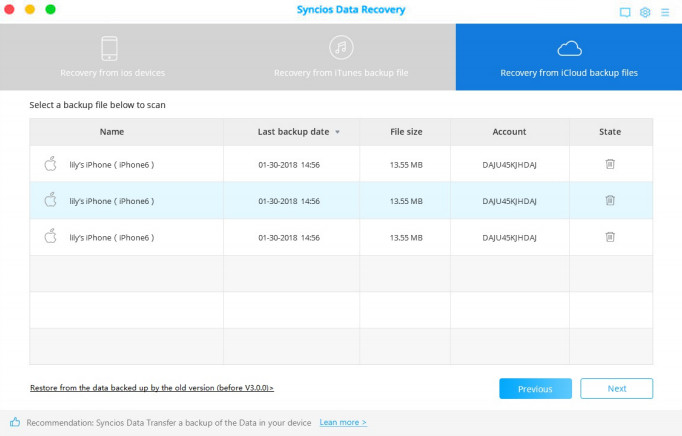Select third lily's iPhone ( iPhone6 ) name
Viewport: 682px width, 436px height.
tap(112, 238)
